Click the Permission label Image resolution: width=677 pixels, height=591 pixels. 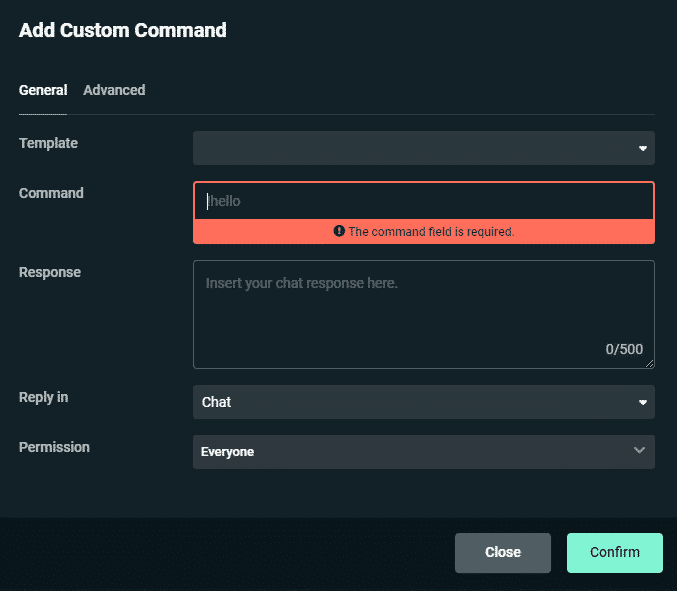coord(54,447)
